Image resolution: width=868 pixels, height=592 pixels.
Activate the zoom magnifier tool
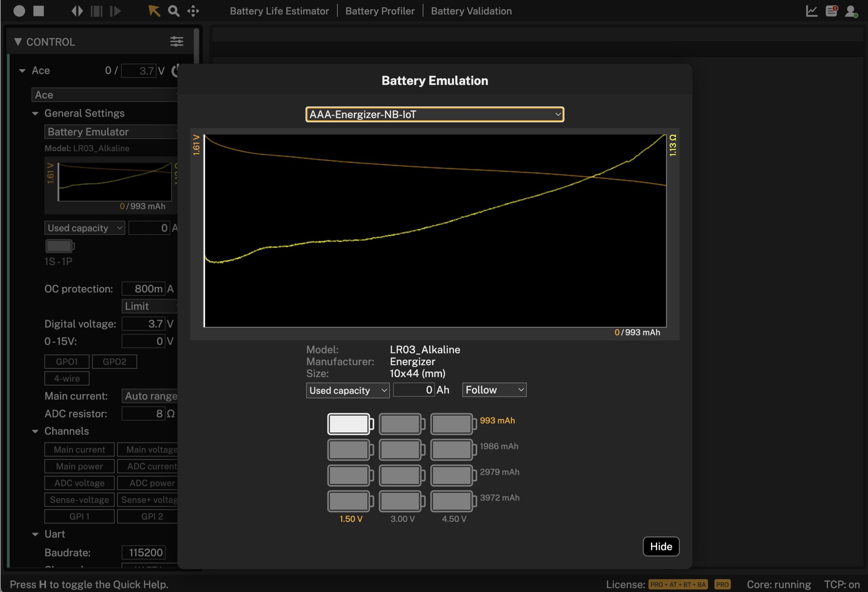click(173, 11)
